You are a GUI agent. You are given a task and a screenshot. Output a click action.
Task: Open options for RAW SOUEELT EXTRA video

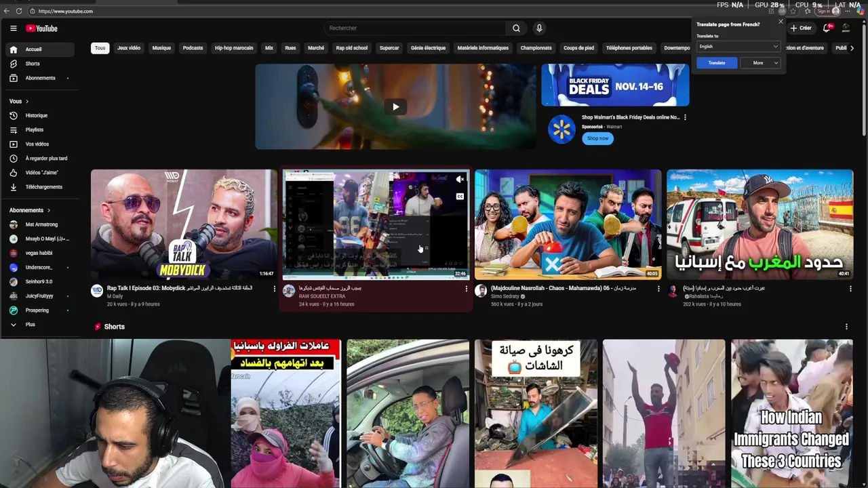[x=466, y=289]
